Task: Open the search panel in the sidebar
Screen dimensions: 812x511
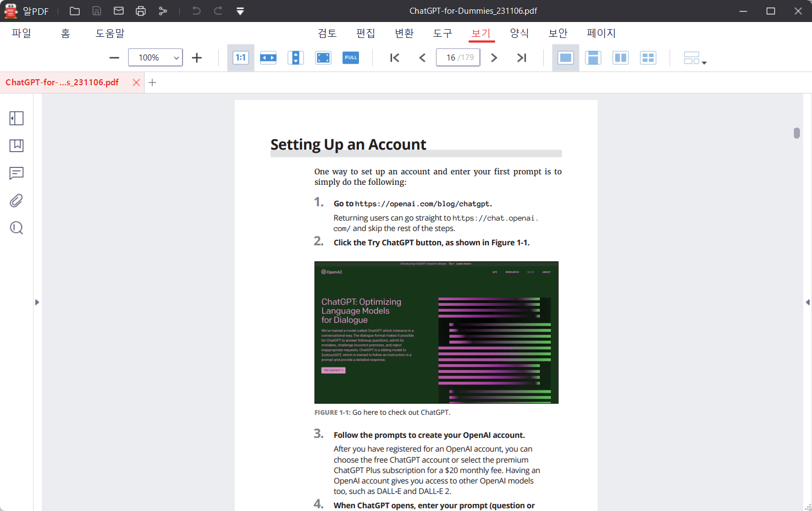Action: [x=16, y=228]
